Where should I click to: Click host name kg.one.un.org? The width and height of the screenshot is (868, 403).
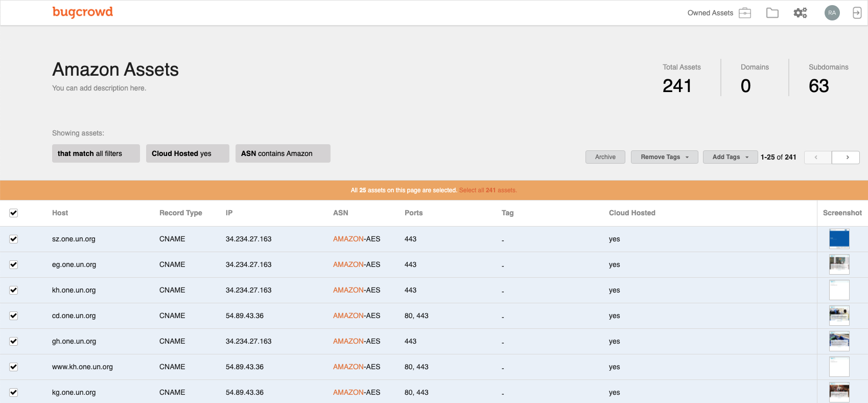74,392
